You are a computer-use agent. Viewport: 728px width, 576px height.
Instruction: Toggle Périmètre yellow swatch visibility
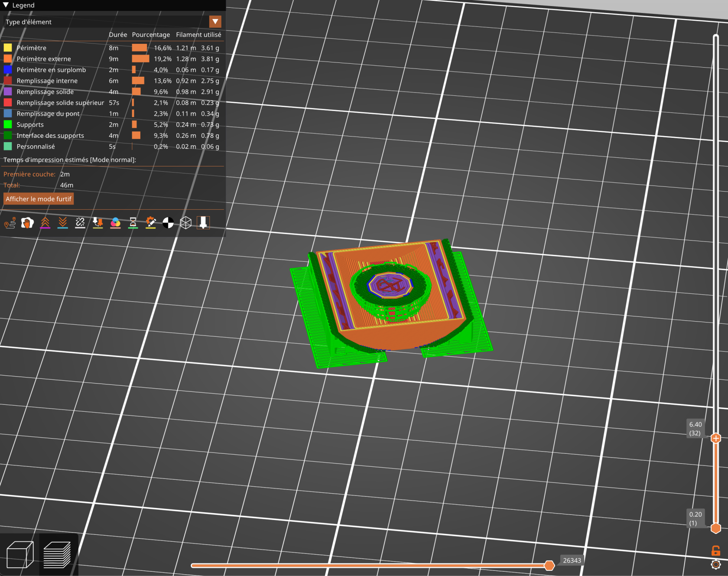[8, 48]
